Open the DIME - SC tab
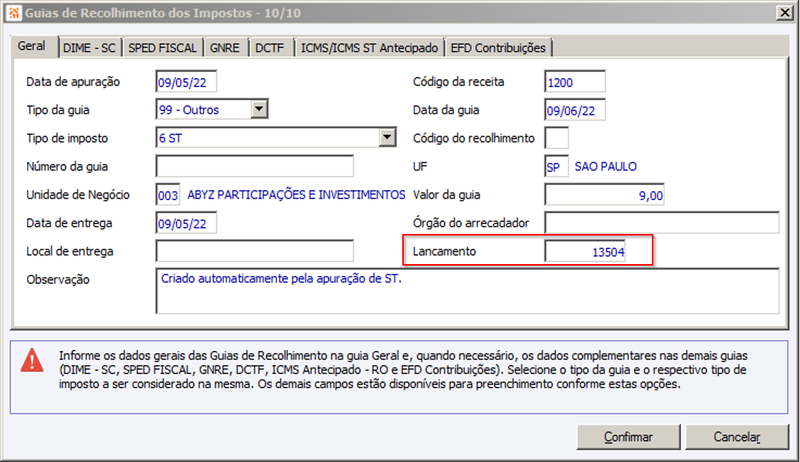This screenshot has width=800, height=462. (x=89, y=48)
